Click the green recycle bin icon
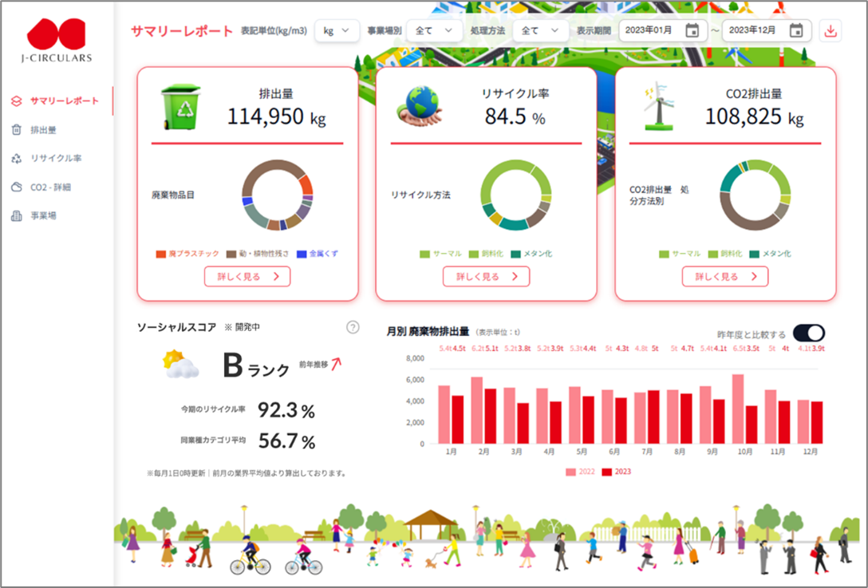 (x=182, y=107)
